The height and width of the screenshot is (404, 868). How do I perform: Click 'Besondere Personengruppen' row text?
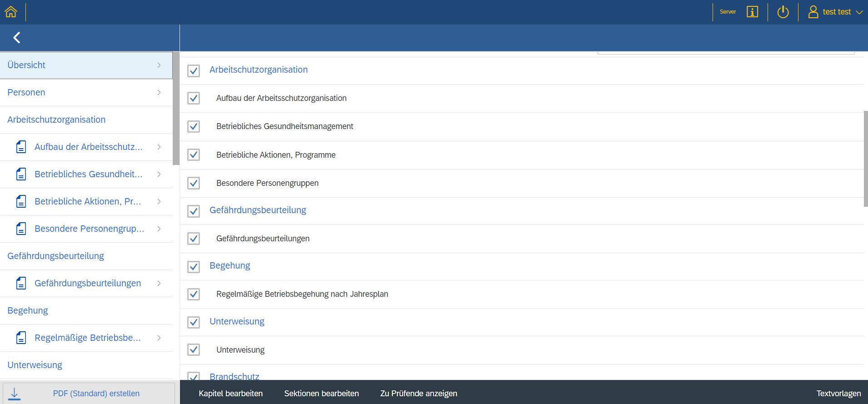point(267,183)
